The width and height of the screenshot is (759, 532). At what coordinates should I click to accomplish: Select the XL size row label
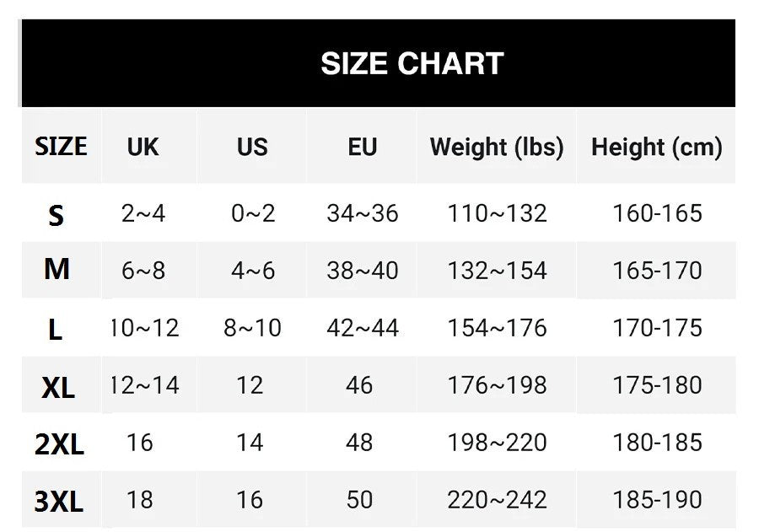pos(58,388)
